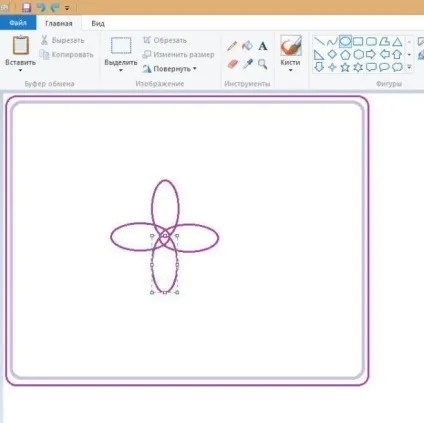Choose the Polygon shape
Viewport: 424px width, 423px height.
(384, 42)
